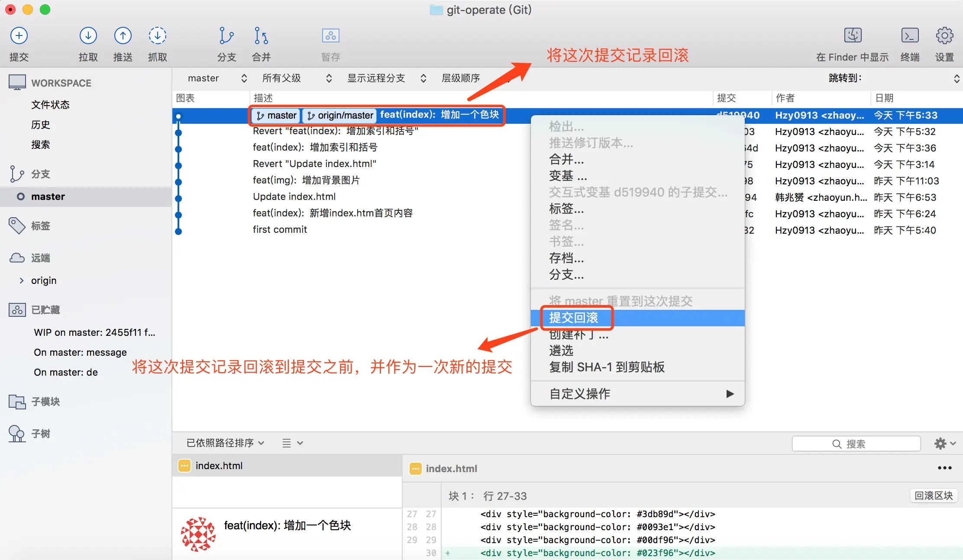This screenshot has height=560, width=963.
Task: Click the author avatar in commit details
Action: click(198, 534)
